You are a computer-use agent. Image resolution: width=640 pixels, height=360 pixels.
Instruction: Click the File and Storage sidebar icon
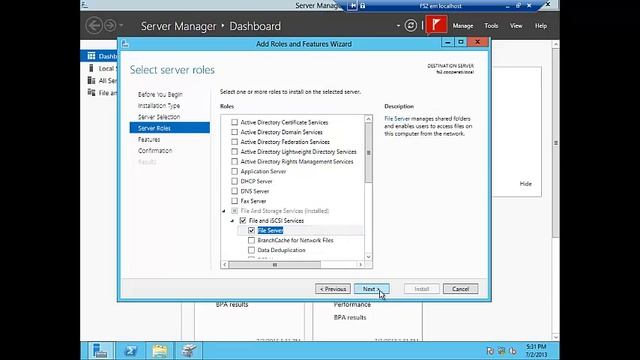tap(91, 93)
